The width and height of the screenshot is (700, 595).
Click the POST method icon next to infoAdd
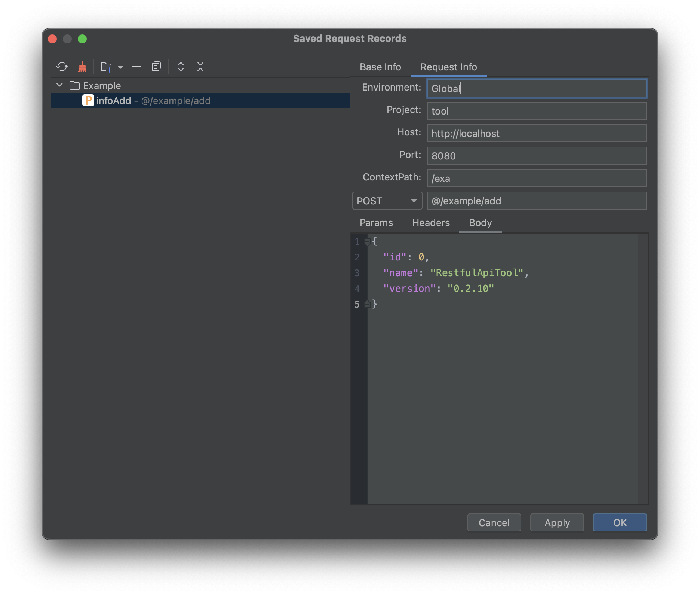coord(88,100)
